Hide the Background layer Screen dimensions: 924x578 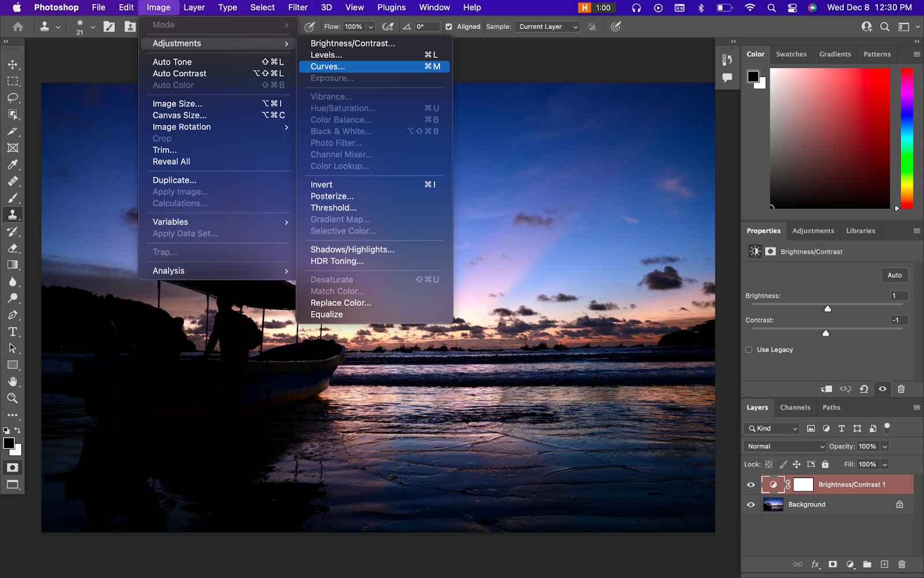(751, 505)
